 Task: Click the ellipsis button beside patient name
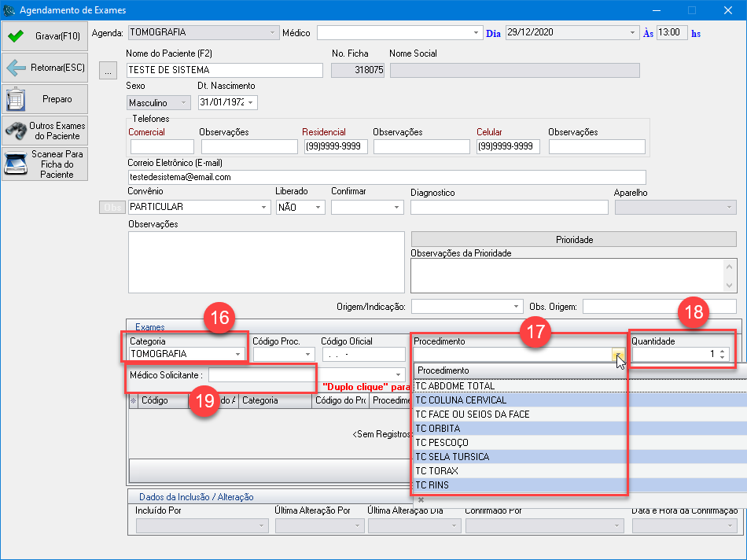109,71
